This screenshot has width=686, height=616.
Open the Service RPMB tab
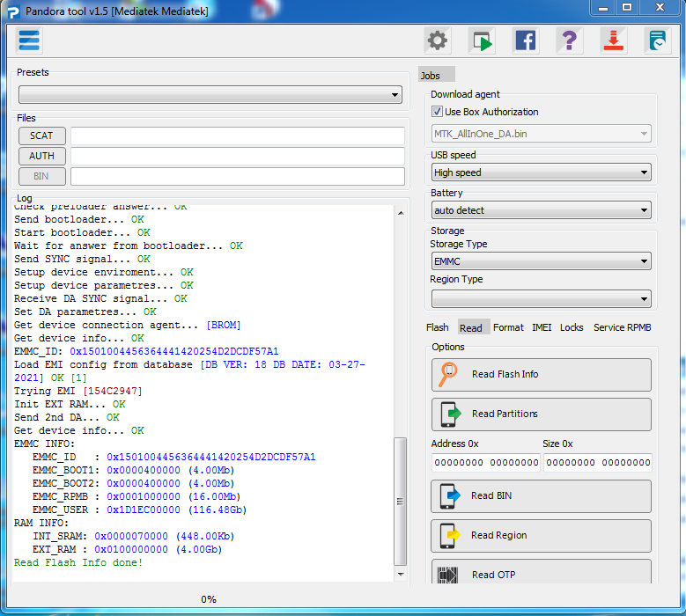[622, 327]
